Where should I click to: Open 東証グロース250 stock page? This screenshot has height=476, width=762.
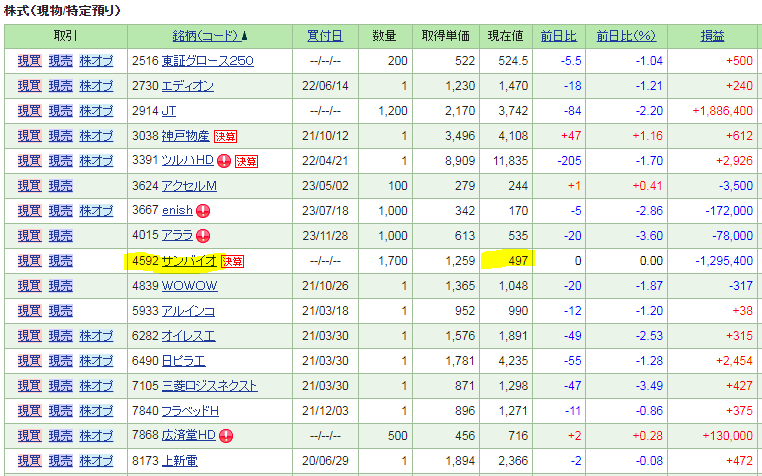(x=208, y=61)
